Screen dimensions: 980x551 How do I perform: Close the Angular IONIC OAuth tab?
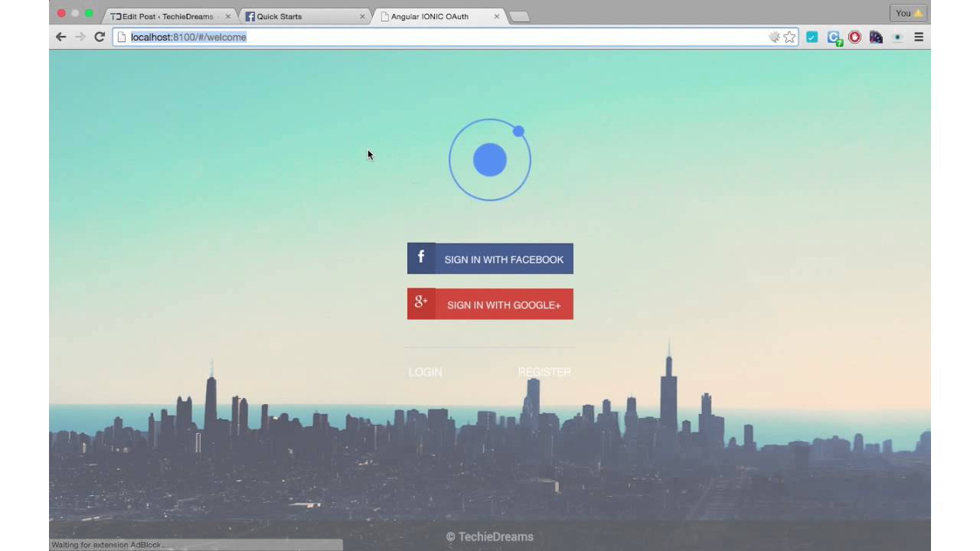497,16
